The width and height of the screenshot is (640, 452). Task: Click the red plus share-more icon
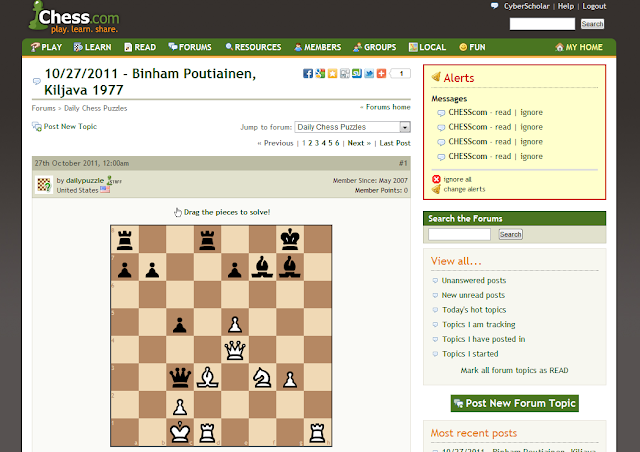click(381, 73)
